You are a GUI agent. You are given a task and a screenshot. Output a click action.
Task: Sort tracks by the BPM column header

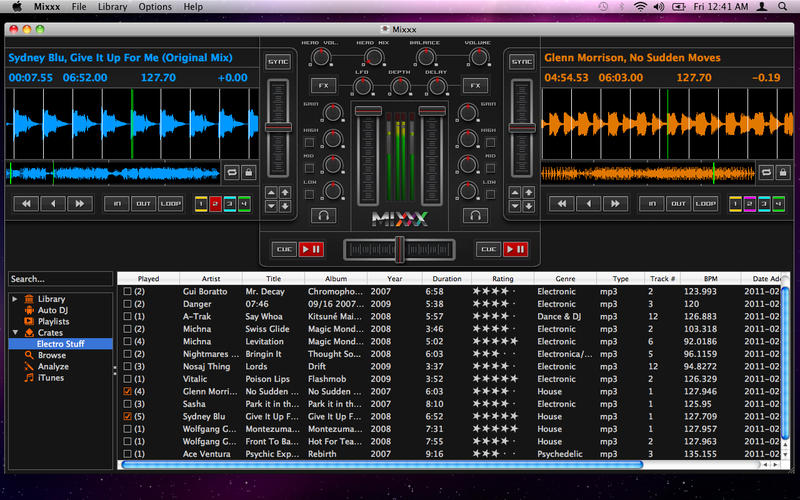[x=709, y=279]
